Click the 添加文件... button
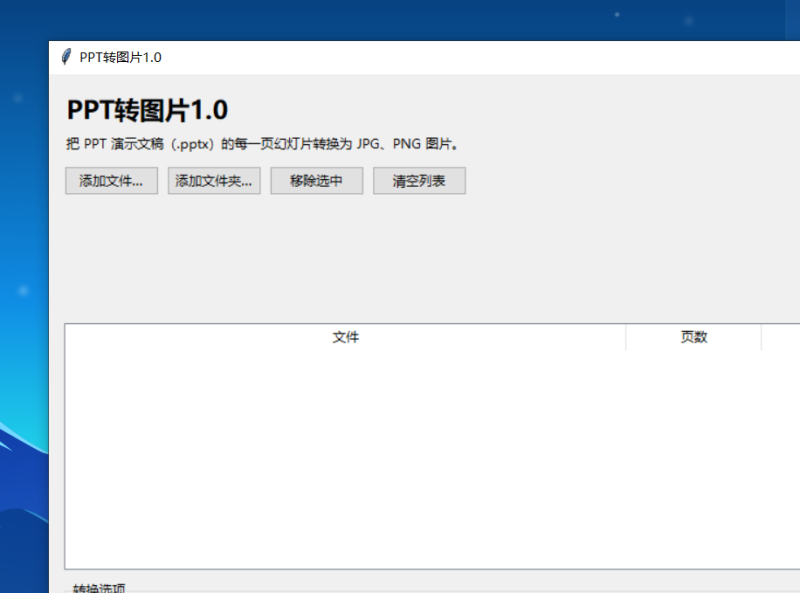800x593 pixels. (x=111, y=181)
